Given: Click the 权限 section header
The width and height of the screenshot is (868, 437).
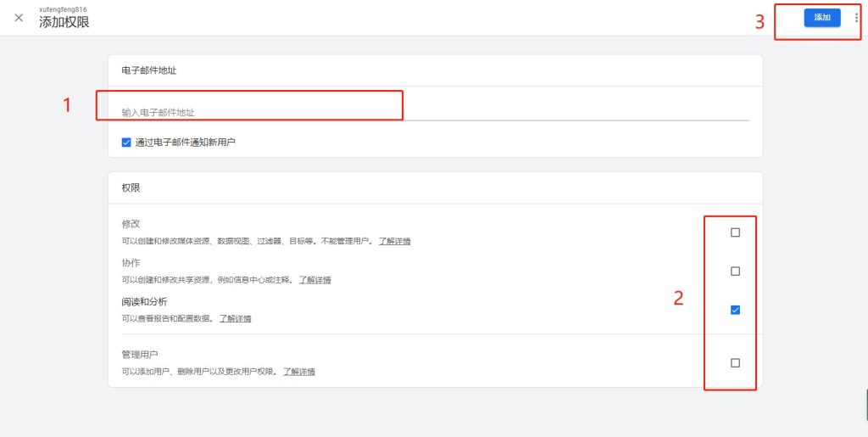Looking at the screenshot, I should click(x=131, y=188).
